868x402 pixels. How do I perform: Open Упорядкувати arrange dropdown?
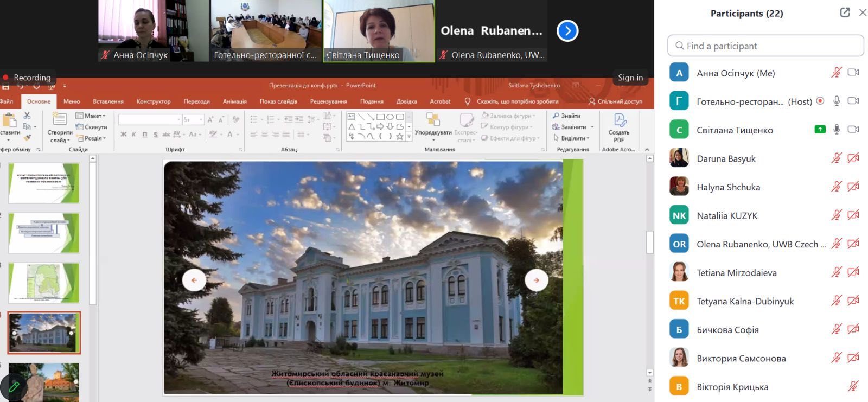[x=433, y=127]
